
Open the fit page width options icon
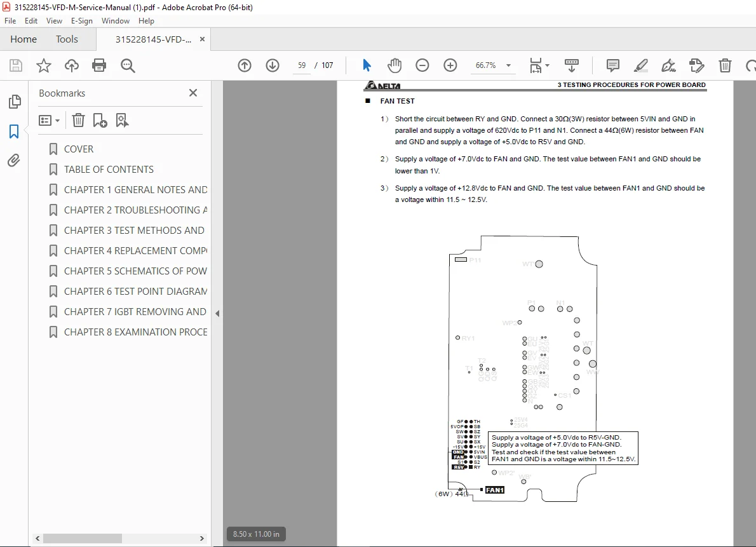coord(536,65)
